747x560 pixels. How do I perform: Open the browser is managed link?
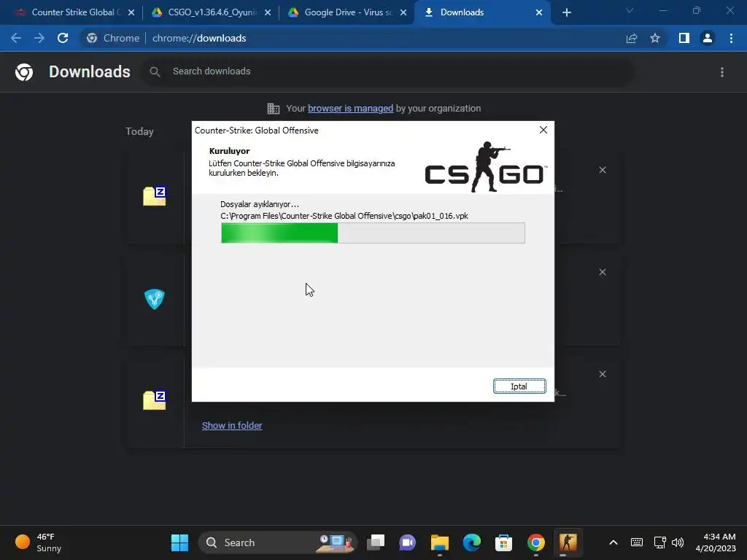tap(350, 109)
